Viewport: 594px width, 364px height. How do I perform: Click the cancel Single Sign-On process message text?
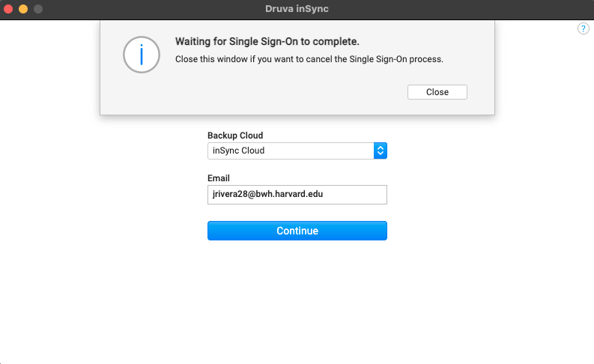pos(309,59)
